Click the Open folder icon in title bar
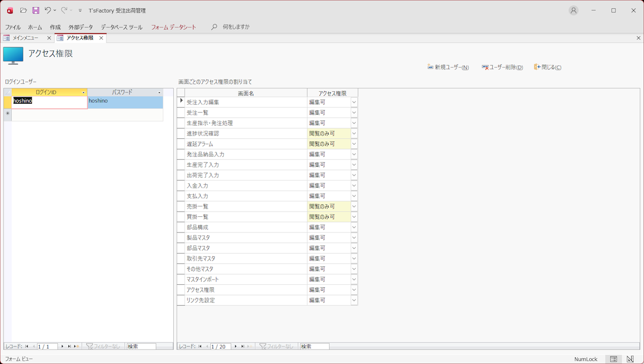644x364 pixels. [23, 10]
